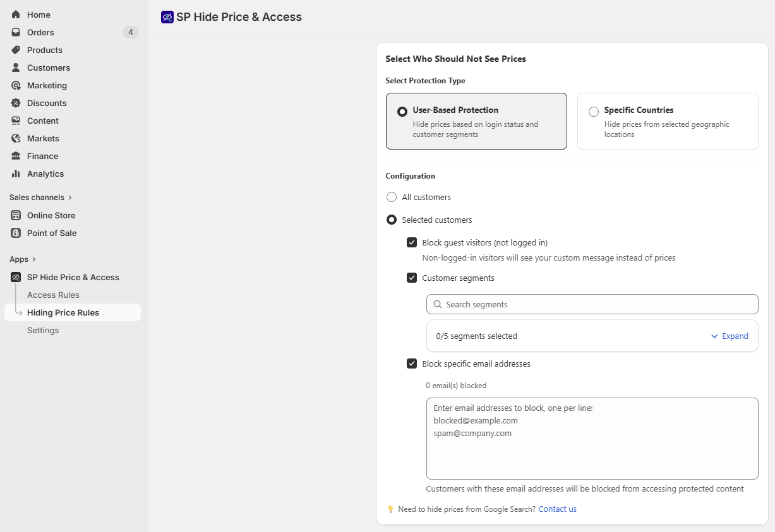Click the SP Hide Price & Access heading
This screenshot has height=532, width=775.
pyautogui.click(x=239, y=17)
